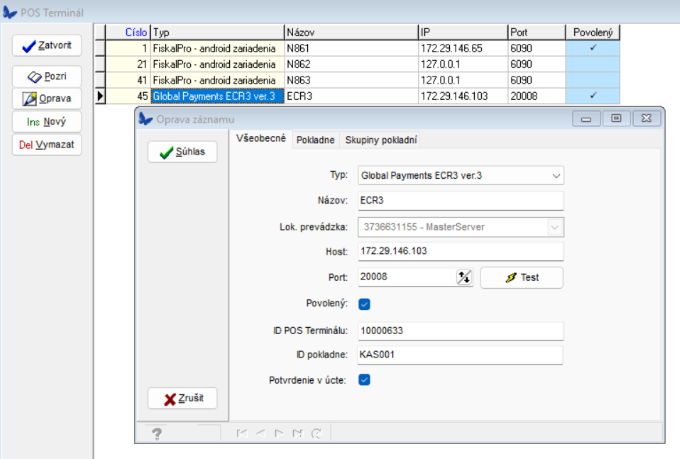Open record view with Pozri
The height and width of the screenshot is (459, 680).
pos(47,76)
